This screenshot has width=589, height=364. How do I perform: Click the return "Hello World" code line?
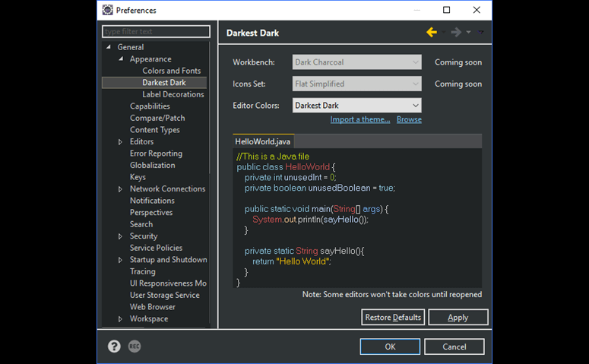[x=292, y=261]
